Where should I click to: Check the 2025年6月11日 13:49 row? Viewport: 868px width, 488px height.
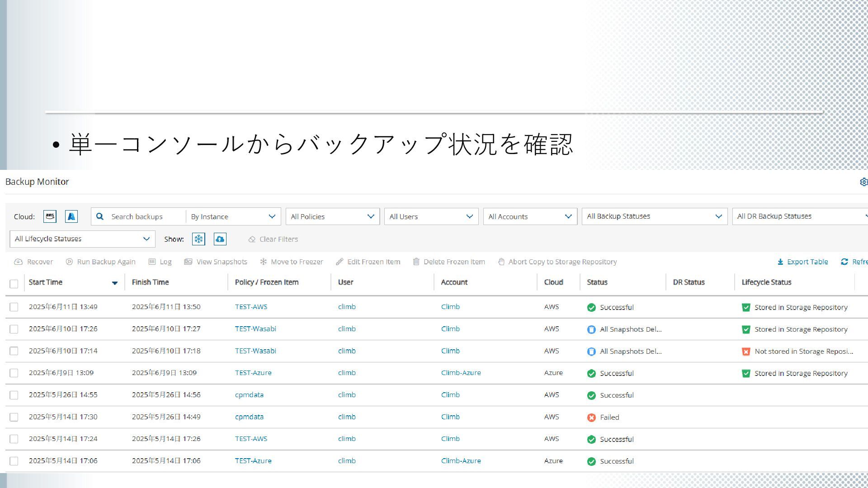[x=14, y=307]
